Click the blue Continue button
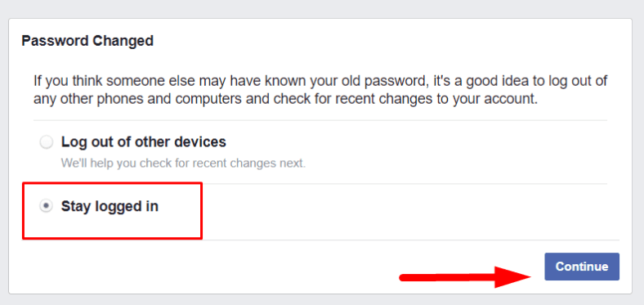The width and height of the screenshot is (644, 305). click(x=582, y=267)
